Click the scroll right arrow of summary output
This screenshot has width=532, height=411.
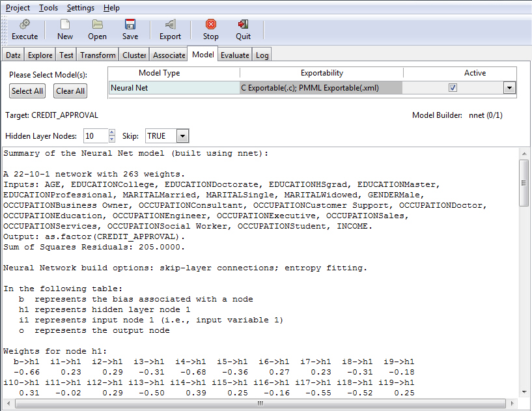pos(512,404)
